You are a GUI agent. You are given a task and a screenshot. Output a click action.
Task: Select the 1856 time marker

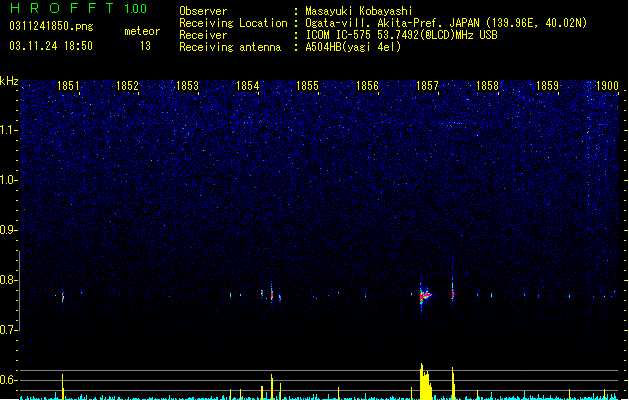367,85
